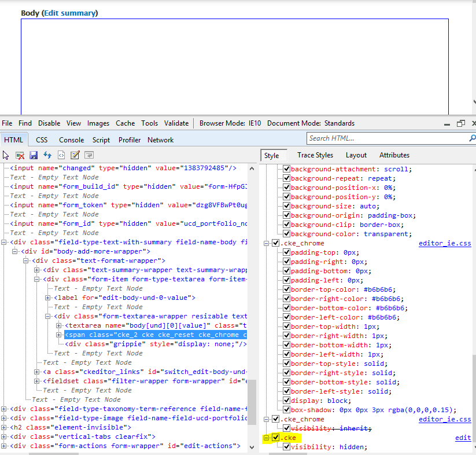Screen dimensions: 476x455
Task: Expand the text-summary-wrapper div node
Action: point(36,270)
